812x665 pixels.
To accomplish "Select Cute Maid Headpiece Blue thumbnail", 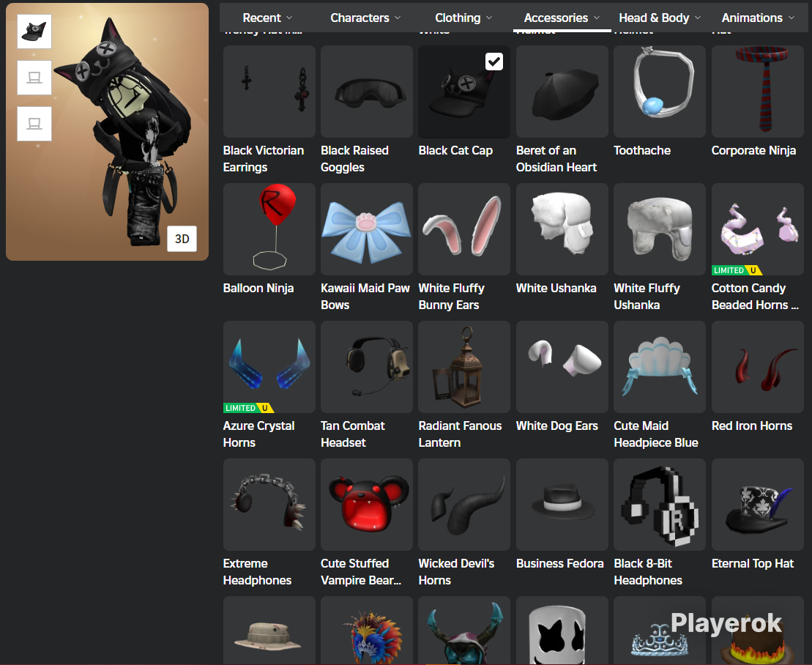I will (x=660, y=367).
